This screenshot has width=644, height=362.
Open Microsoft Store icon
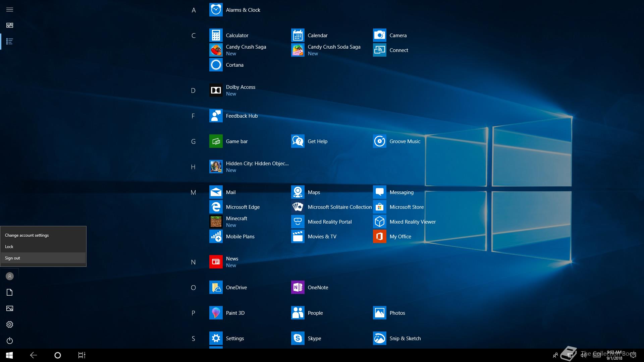[x=379, y=207]
